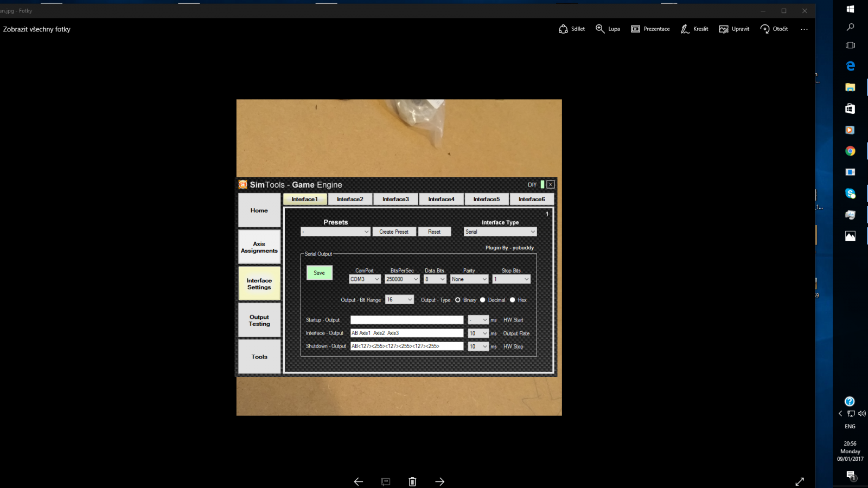Viewport: 868px width, 488px height.
Task: Switch to Interface4 tab
Action: pos(441,199)
